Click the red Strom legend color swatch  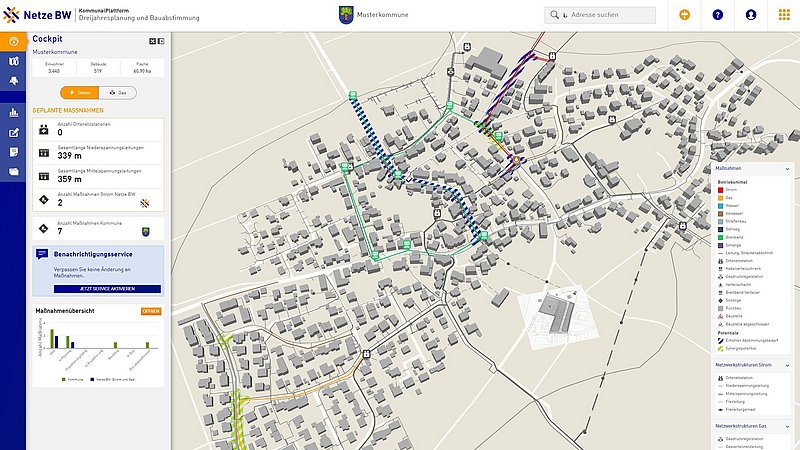pyautogui.click(x=720, y=188)
